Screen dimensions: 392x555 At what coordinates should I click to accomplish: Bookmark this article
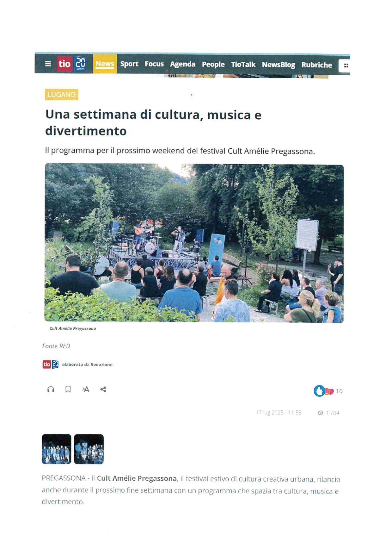tap(68, 389)
